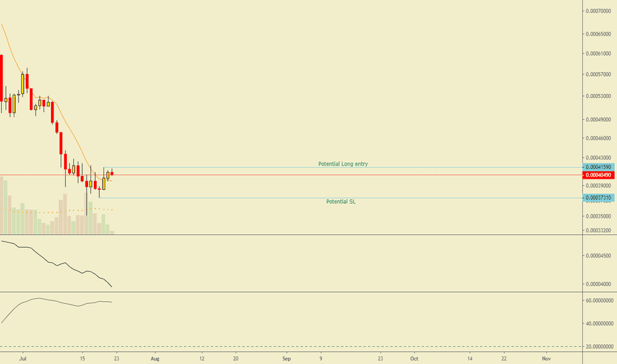Image resolution: width=617 pixels, height=364 pixels.
Task: Click the 15 date label after Jul
Action: coord(82,359)
